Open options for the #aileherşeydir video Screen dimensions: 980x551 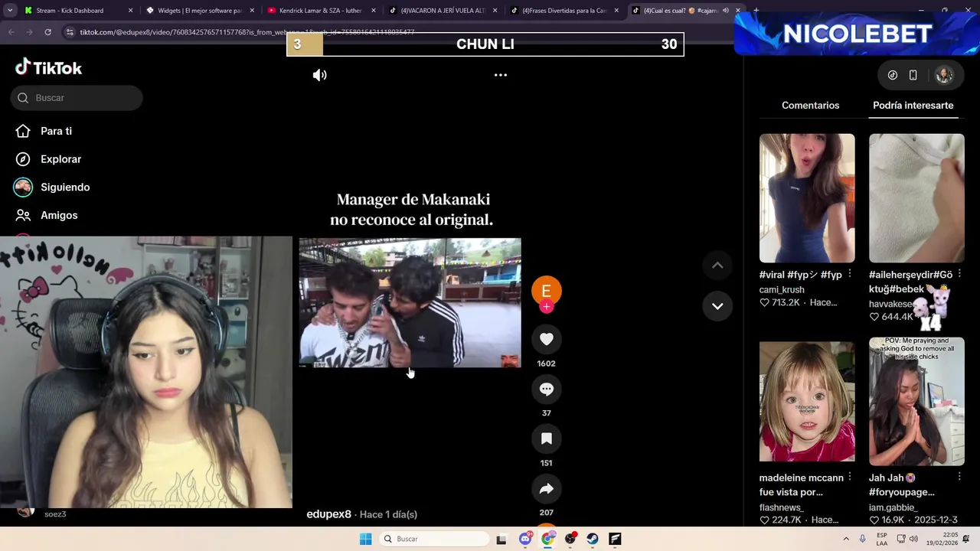[x=959, y=274]
